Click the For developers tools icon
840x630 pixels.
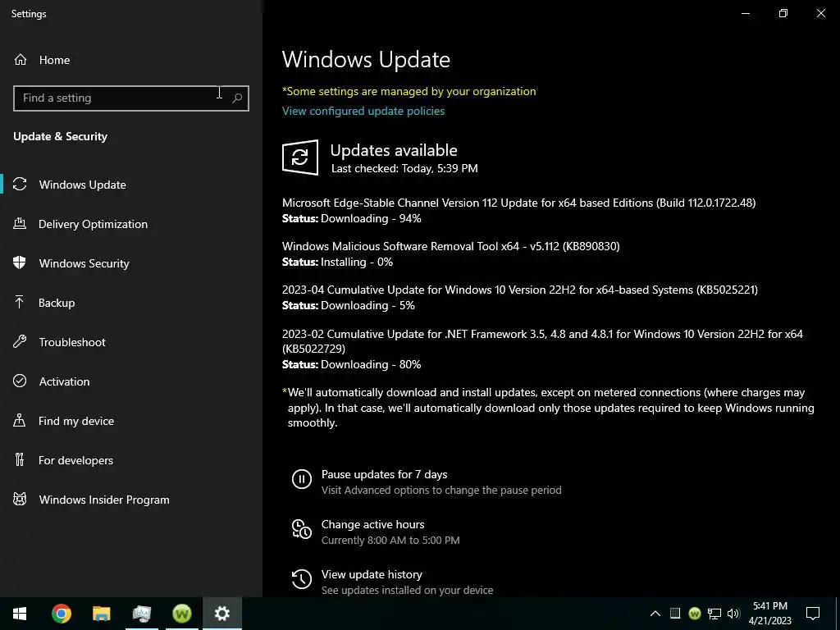click(x=20, y=459)
